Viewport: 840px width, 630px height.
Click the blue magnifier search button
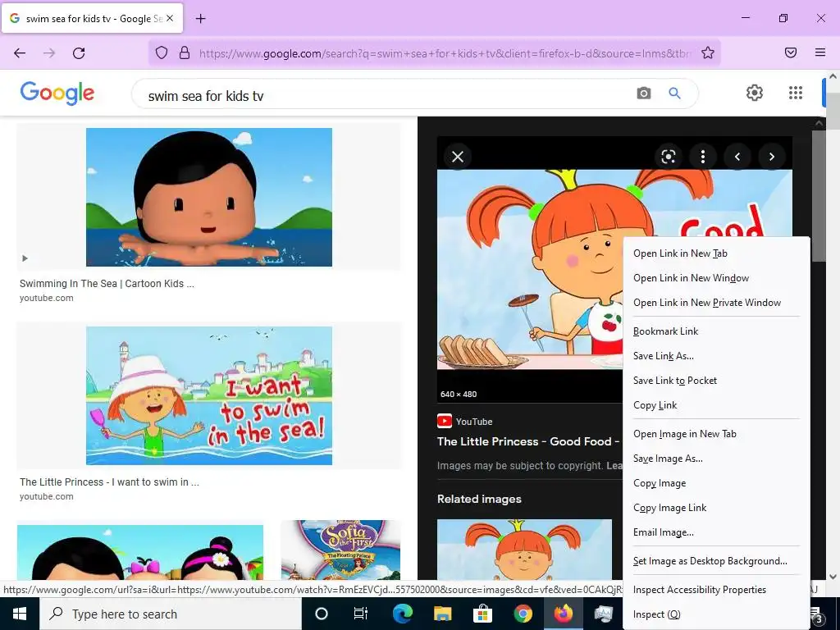tap(674, 94)
